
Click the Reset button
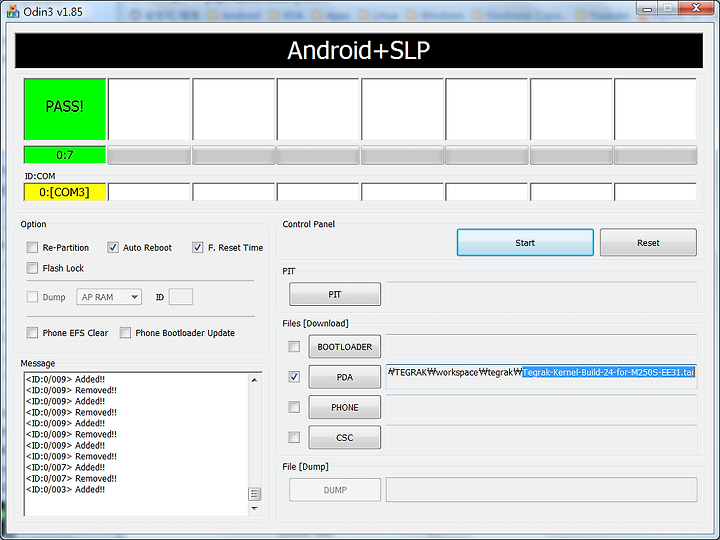point(648,242)
